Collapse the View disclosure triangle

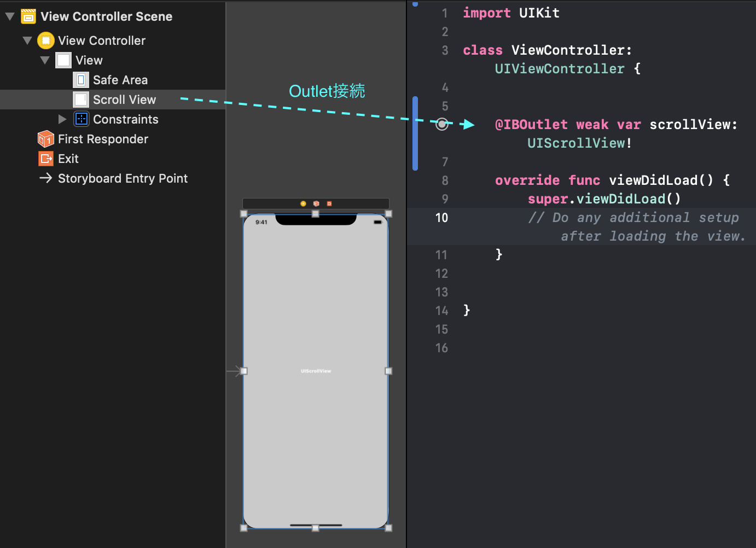pyautogui.click(x=44, y=60)
